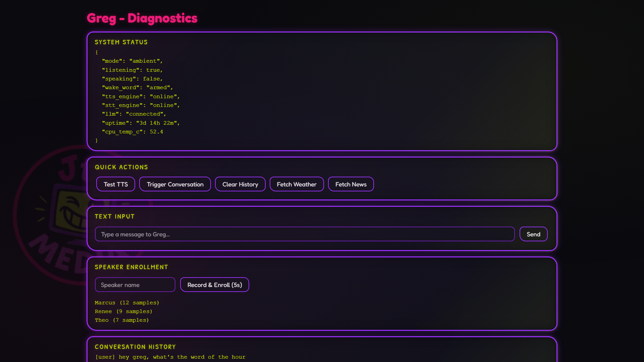644x362 pixels.
Task: Select the first user message in history
Action: pos(170,357)
